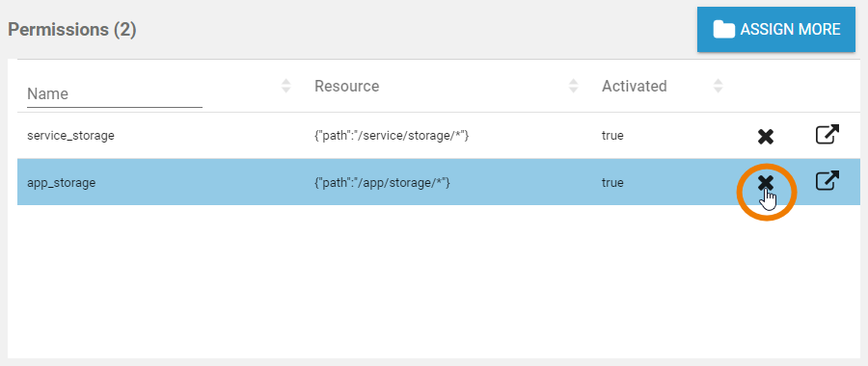This screenshot has height=366, width=868.
Task: Click empty table area below app_storage row
Action: (x=432, y=282)
